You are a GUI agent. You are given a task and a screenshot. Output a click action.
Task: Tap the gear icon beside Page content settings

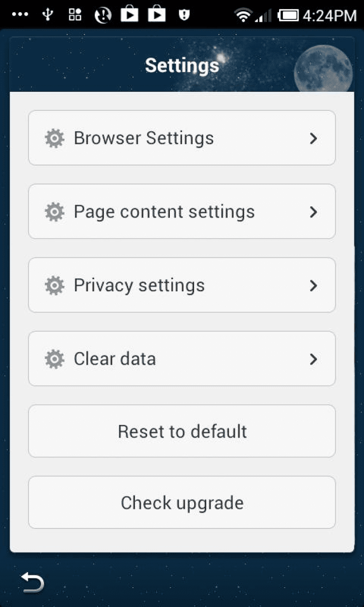54,212
